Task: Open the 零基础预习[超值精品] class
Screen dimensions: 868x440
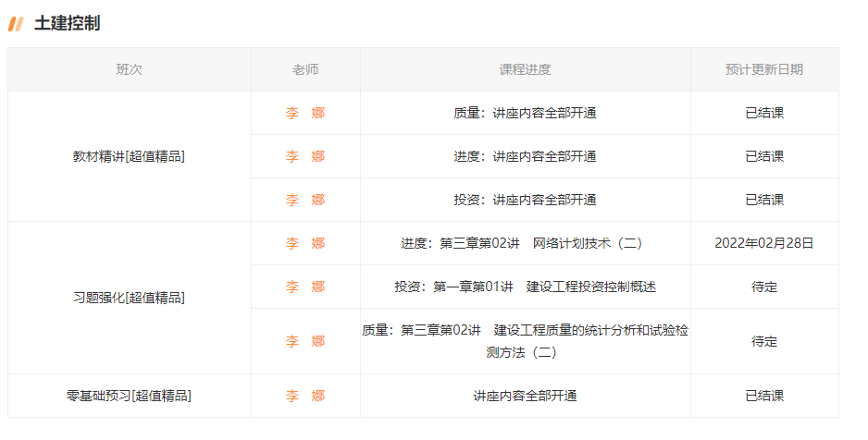Action: [x=129, y=396]
